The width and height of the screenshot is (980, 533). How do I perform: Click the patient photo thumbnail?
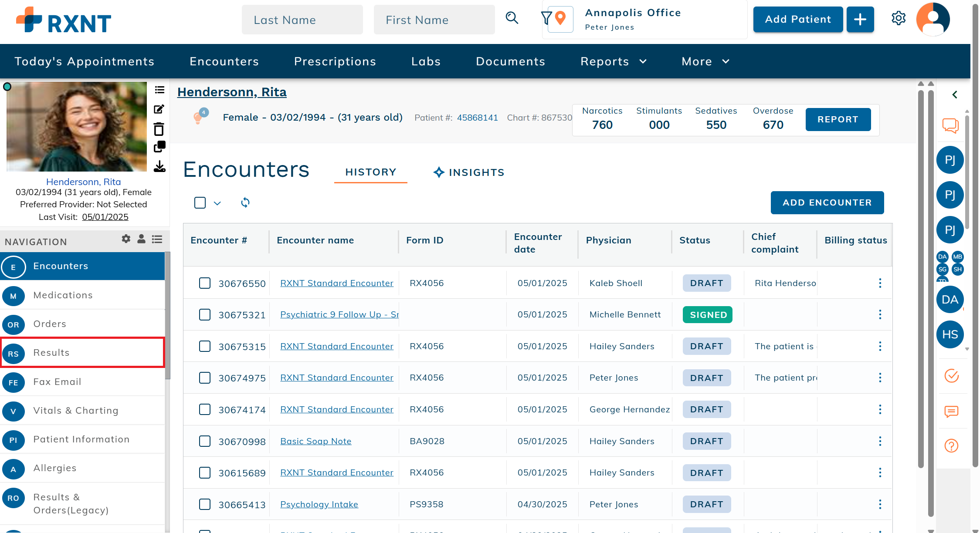77,127
